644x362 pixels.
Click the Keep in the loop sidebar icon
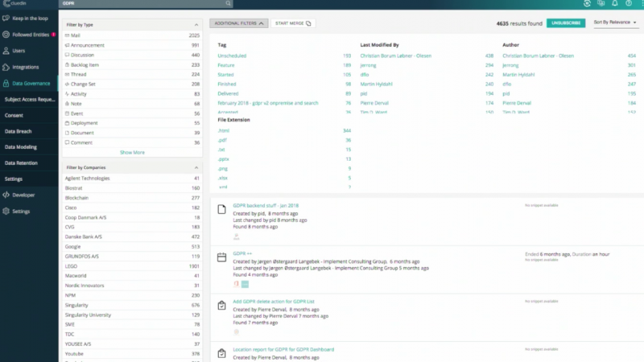point(6,19)
